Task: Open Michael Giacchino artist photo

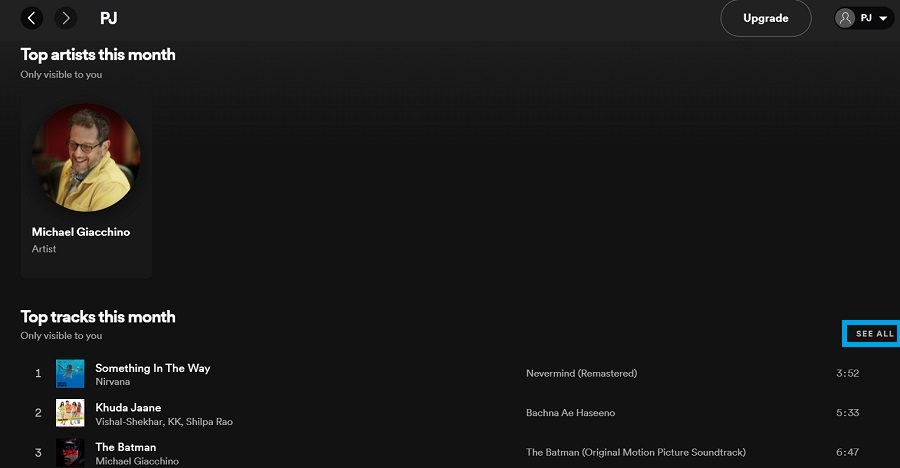Action: coord(86,157)
